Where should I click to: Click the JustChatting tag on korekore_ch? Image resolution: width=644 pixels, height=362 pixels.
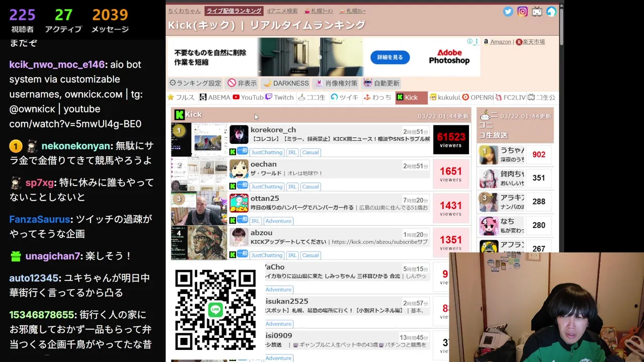(267, 152)
